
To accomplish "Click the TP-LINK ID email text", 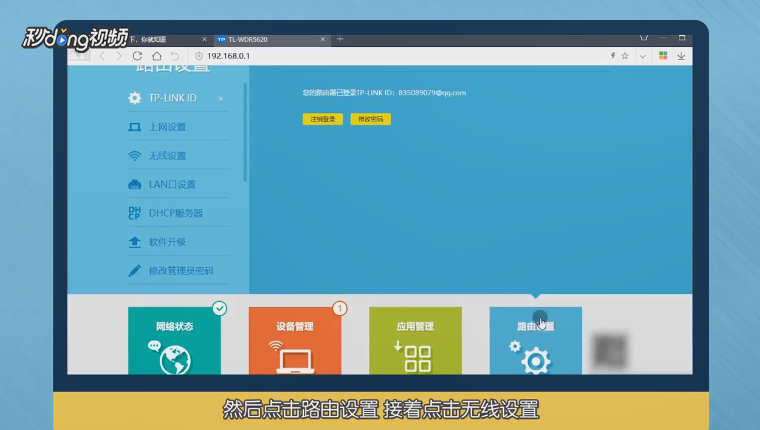I will [432, 93].
